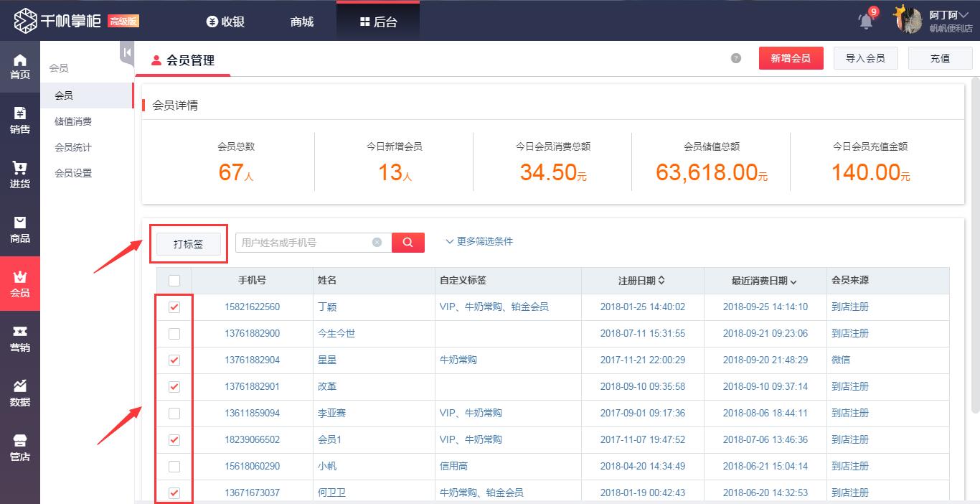The image size is (980, 504).
Task: Click the 充值 button
Action: (940, 58)
